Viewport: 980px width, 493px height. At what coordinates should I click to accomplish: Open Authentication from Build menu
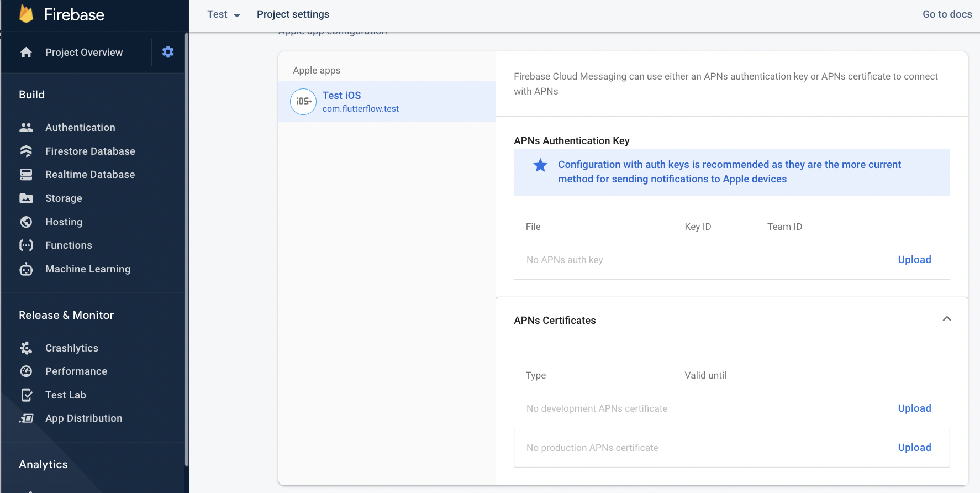[80, 128]
